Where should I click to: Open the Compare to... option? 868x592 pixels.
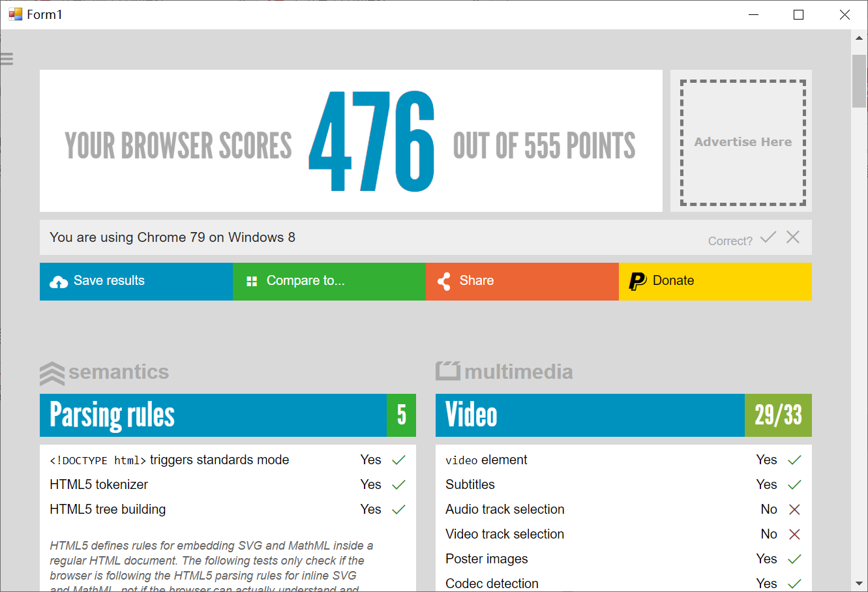(329, 282)
